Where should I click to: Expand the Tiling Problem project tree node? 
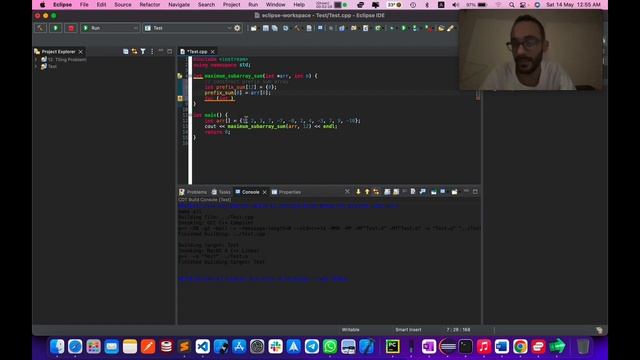(36, 60)
